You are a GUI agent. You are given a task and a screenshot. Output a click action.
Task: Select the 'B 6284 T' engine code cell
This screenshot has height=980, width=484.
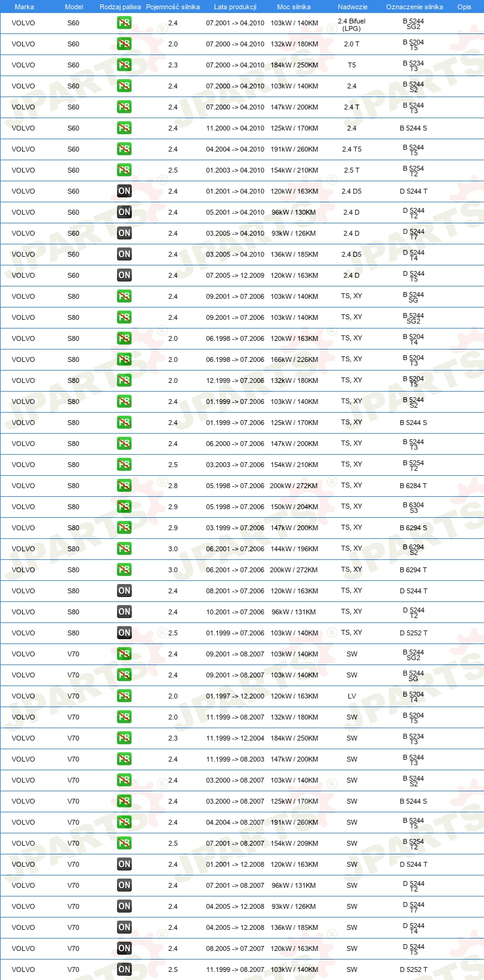click(x=413, y=486)
